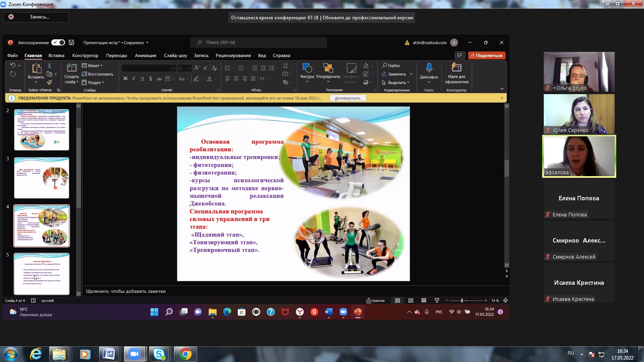The width and height of the screenshot is (644, 362).
Task: Open the Файл menu
Action: [x=12, y=56]
